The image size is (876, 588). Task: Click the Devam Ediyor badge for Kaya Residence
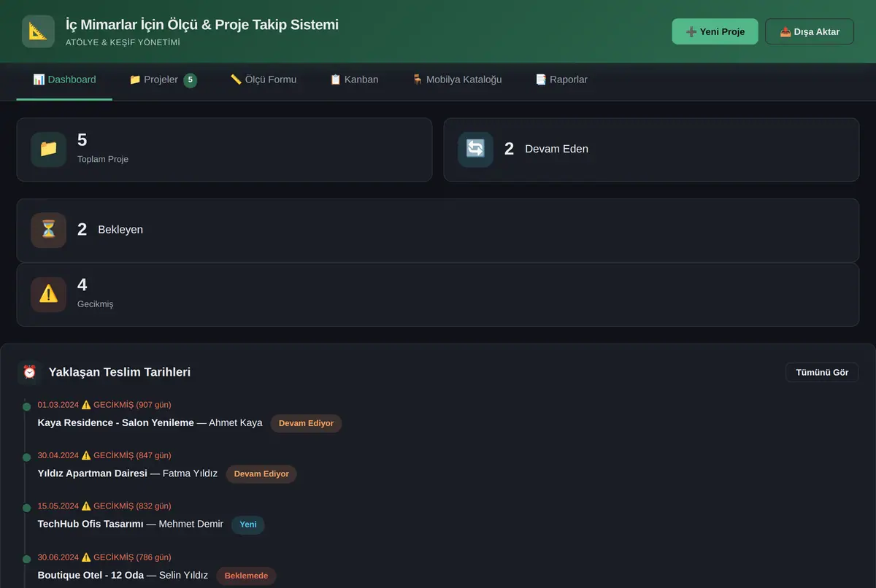(x=306, y=423)
